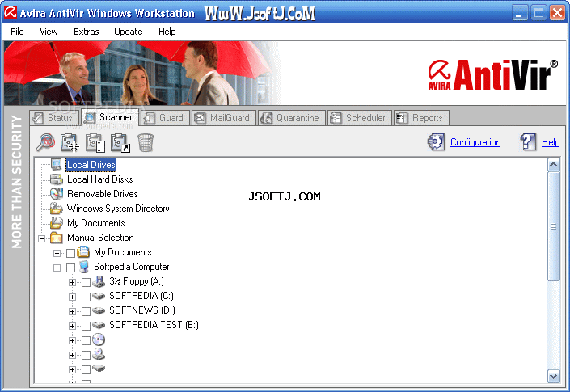The image size is (570, 392).
Task: Tick the checkbox in the row under the CD drive
Action: point(87,355)
